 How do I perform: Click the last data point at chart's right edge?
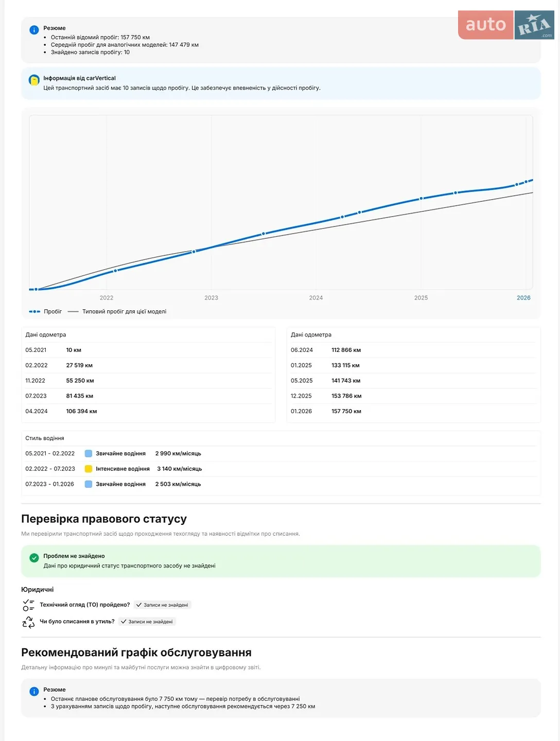[x=526, y=182]
